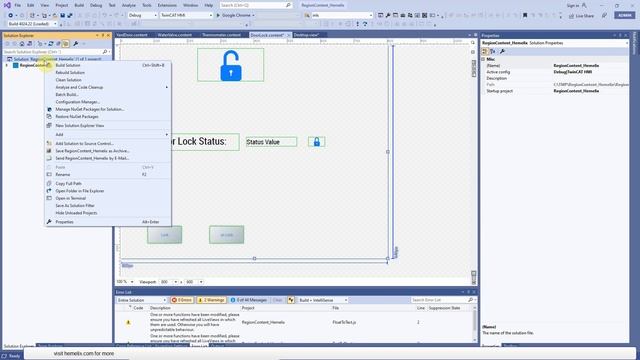Click the FloatToText.js file cell
This screenshot has width=640, height=360.
(x=344, y=322)
